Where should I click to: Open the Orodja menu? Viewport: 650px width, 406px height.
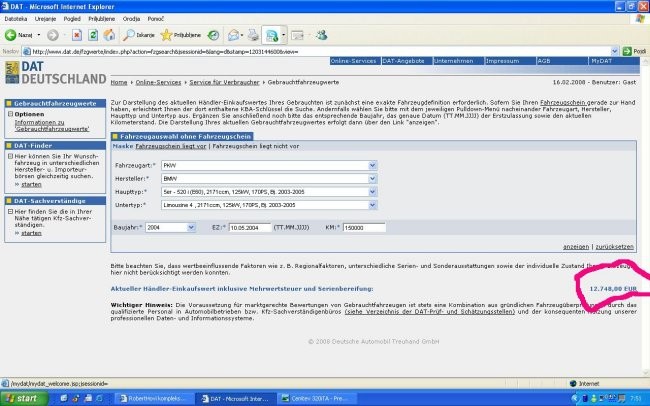[x=131, y=19]
